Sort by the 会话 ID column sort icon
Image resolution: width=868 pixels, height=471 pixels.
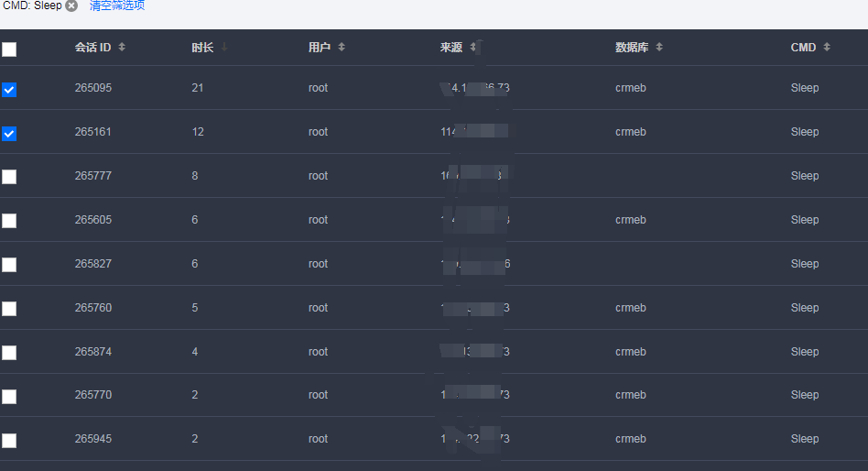(122, 47)
